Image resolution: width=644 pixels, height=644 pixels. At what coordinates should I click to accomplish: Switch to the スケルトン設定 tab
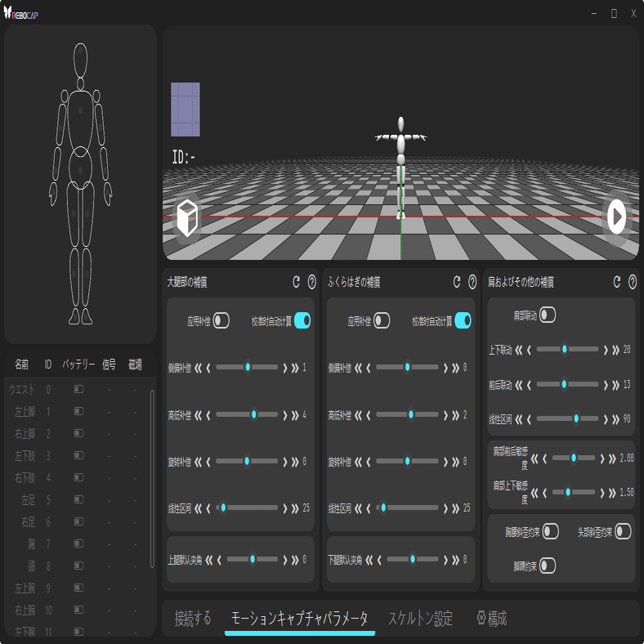click(420, 619)
